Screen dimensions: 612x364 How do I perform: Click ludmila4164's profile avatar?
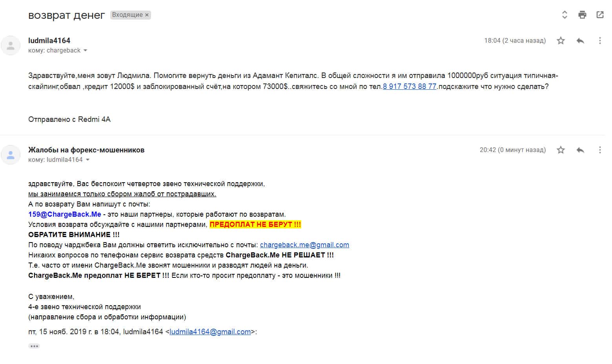tap(11, 45)
